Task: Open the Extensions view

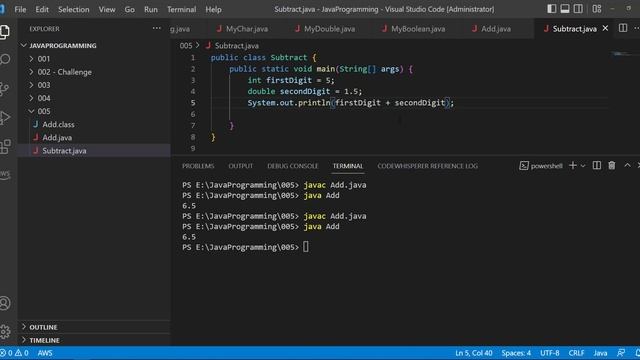Action: 5,147
